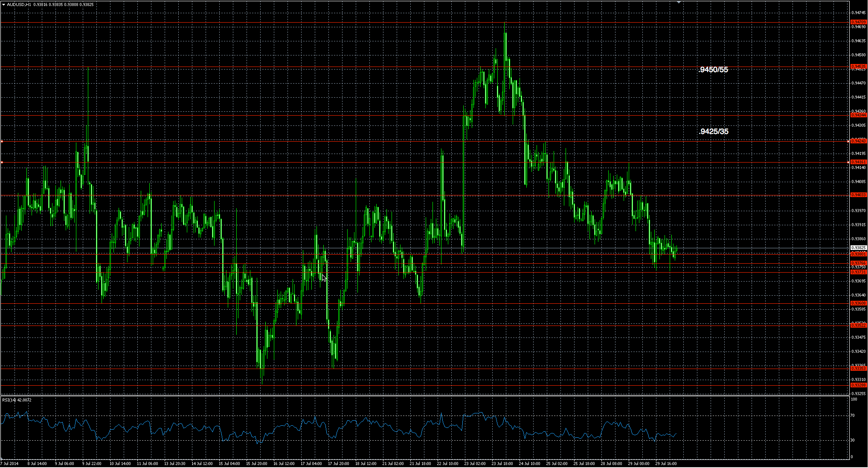This screenshot has height=468, width=868.
Task: Click the RSI 30 level scale label
Action: pos(852,440)
